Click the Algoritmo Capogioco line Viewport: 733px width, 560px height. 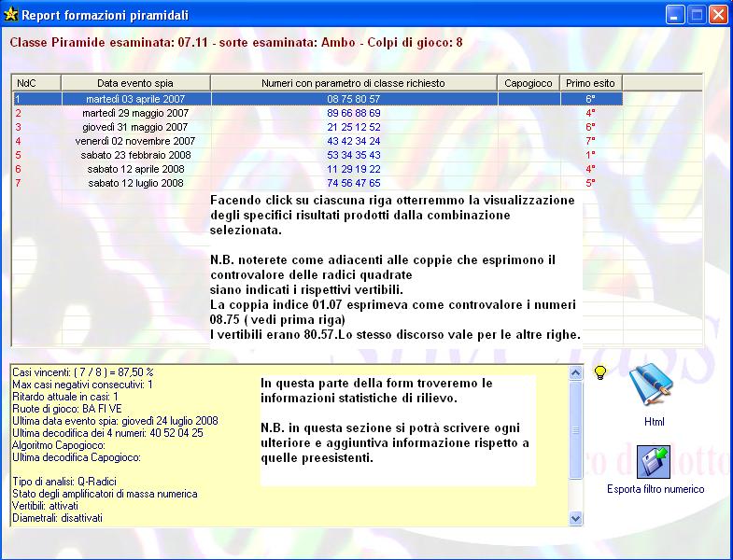pos(59,445)
